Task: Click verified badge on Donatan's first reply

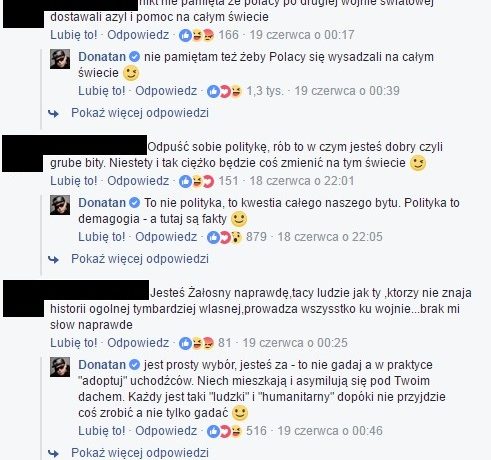Action: (134, 57)
